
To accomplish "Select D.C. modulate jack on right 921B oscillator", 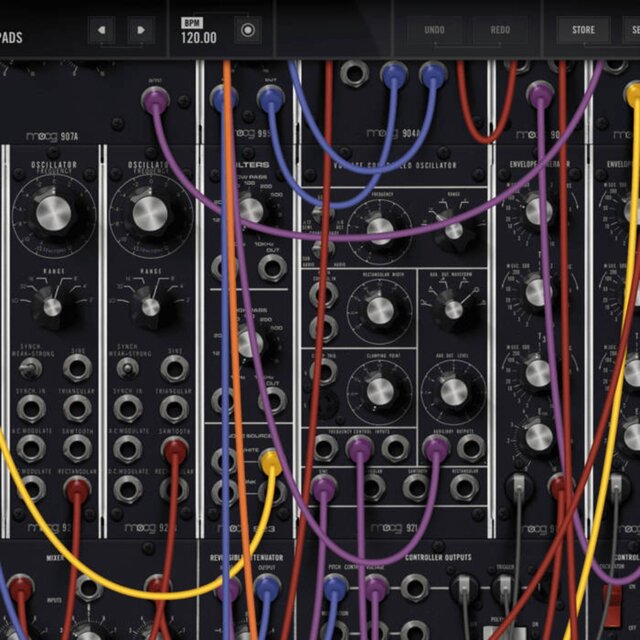I will tap(128, 489).
